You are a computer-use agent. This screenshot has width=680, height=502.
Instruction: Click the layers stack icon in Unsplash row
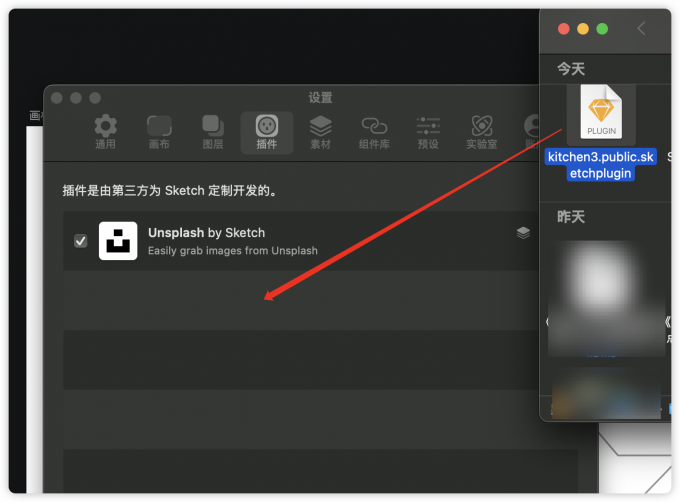(523, 232)
